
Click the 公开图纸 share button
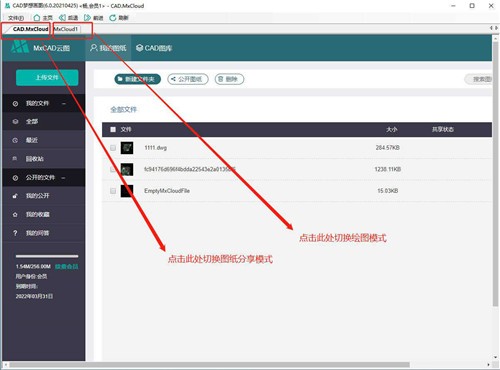pos(188,79)
